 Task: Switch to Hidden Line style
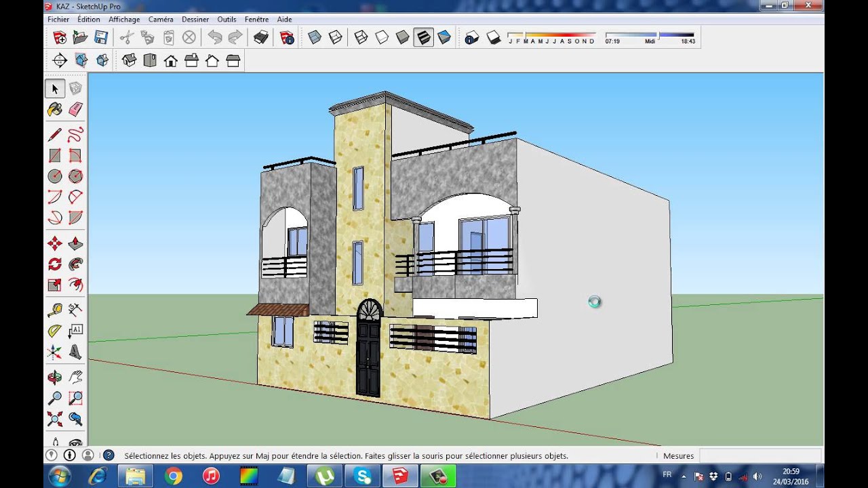click(x=382, y=38)
